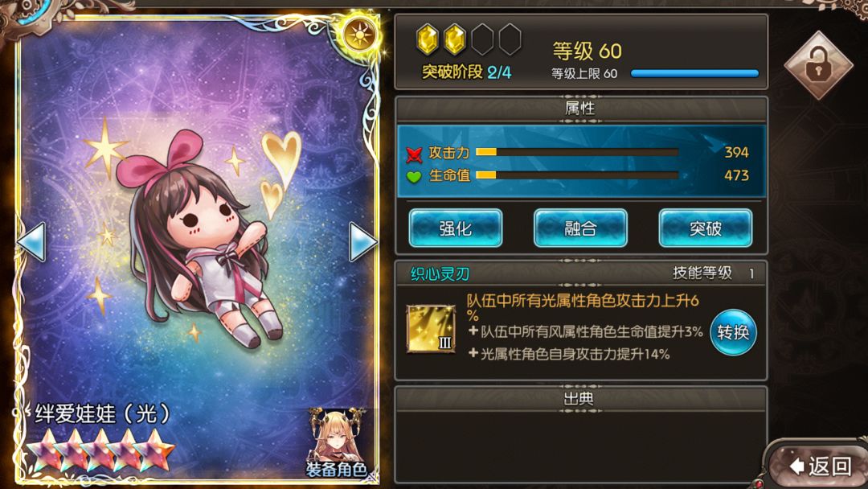The width and height of the screenshot is (868, 489).
Task: Tap the second filled breakthrough gem
Action: click(x=455, y=40)
